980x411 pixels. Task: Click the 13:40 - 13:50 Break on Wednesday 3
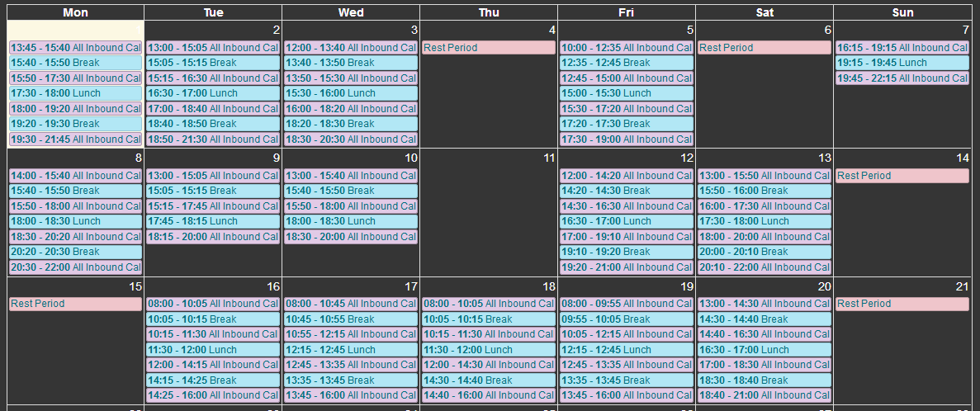[x=351, y=63]
